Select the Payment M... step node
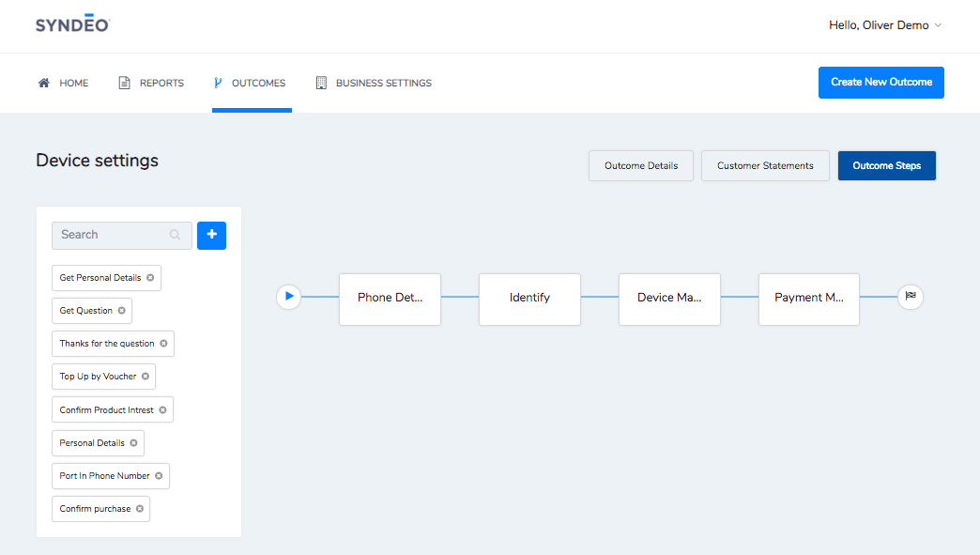This screenshot has width=980, height=555. (x=809, y=299)
